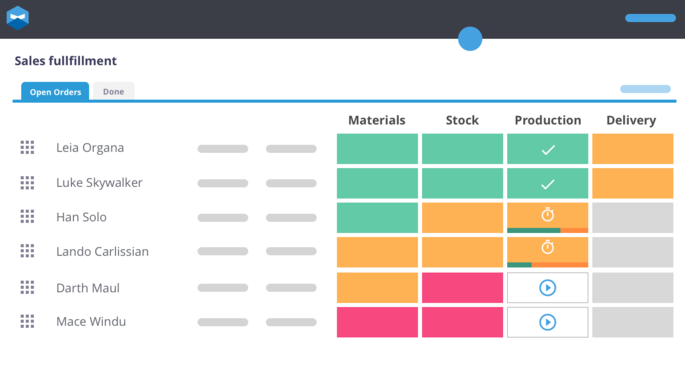
Task: Open the Mace Windu order
Action: point(91,321)
